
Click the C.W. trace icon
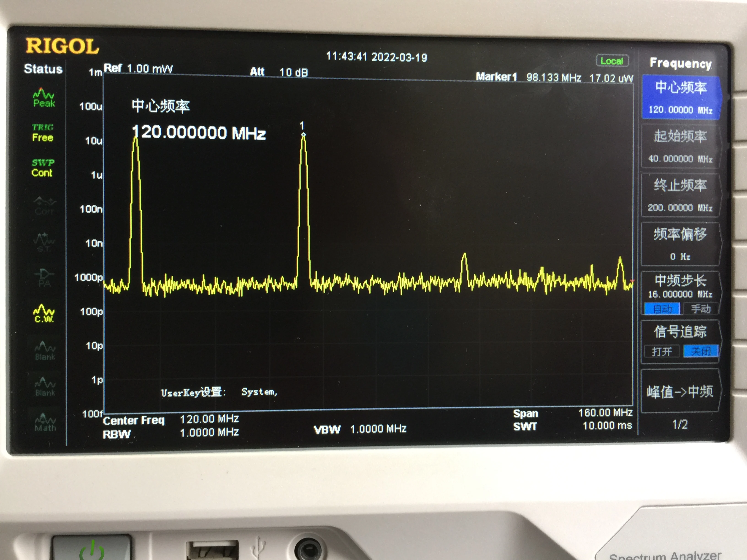click(x=44, y=314)
